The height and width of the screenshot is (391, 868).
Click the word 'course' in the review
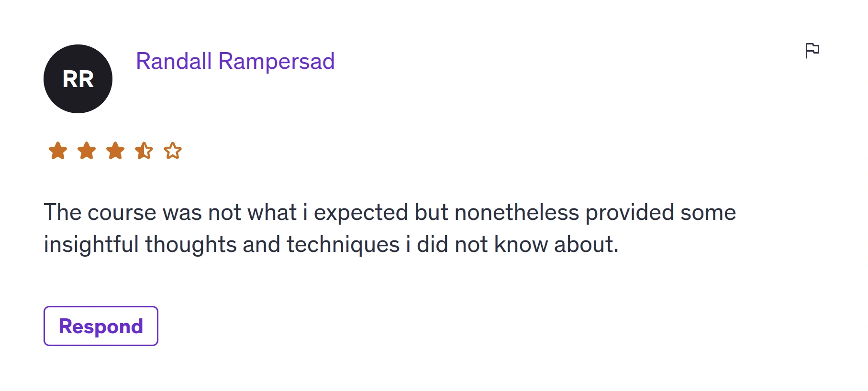[122, 213]
